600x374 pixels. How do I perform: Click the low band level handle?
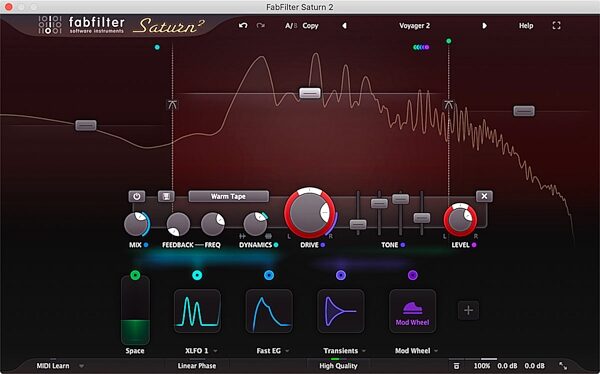86,125
